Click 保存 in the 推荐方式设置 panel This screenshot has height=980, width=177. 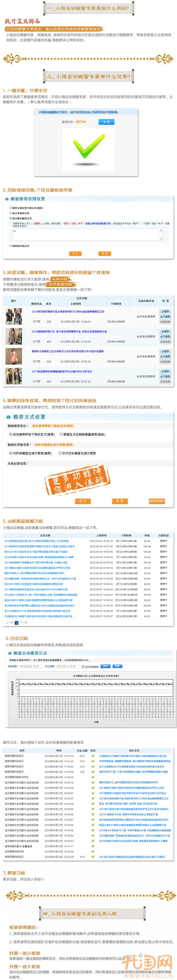pyautogui.click(x=82, y=501)
